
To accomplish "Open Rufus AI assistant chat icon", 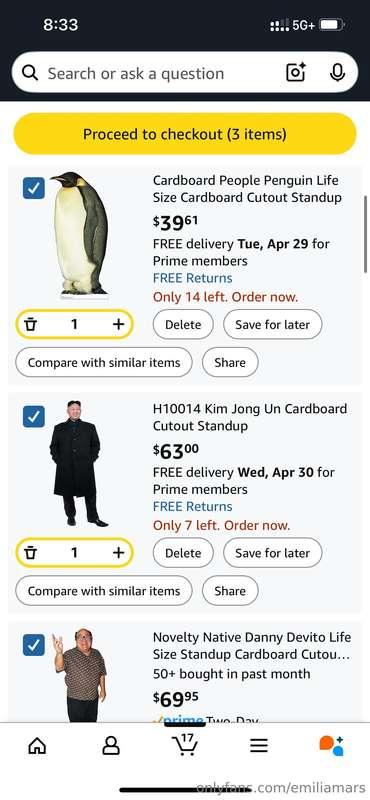I will click(332, 745).
